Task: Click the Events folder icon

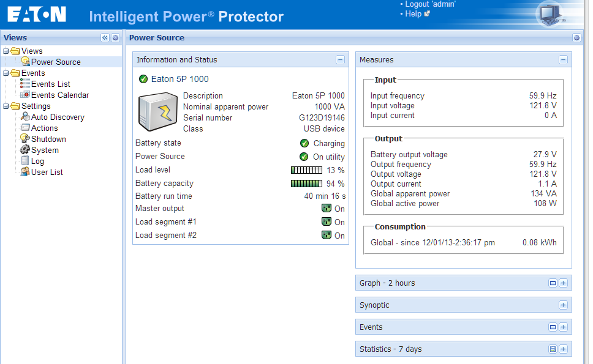Action: pos(15,73)
